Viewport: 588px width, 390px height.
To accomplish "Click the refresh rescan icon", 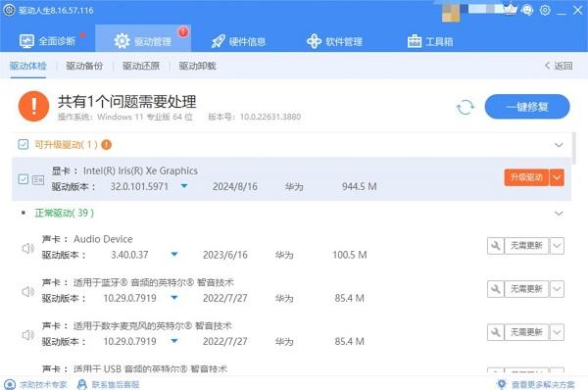I will point(465,108).
